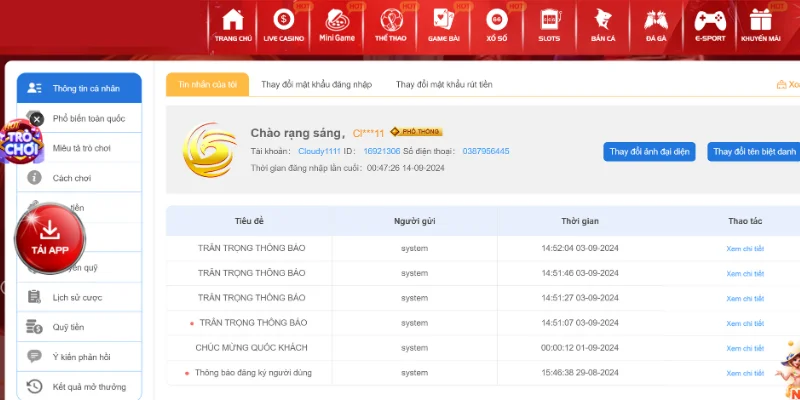The width and height of the screenshot is (800, 400).
Task: Click the user profile avatar image
Action: 208,150
